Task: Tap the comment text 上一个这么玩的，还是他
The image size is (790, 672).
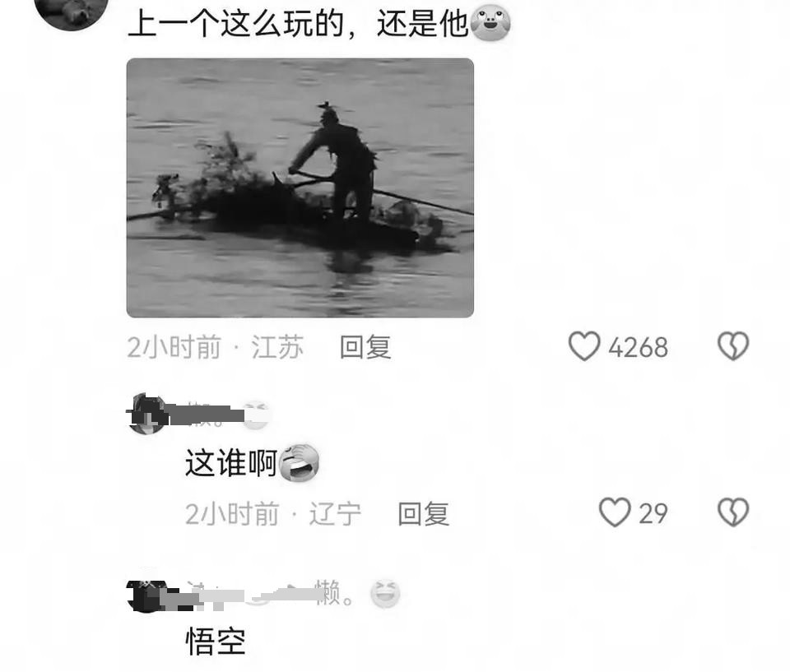Action: coord(298,23)
